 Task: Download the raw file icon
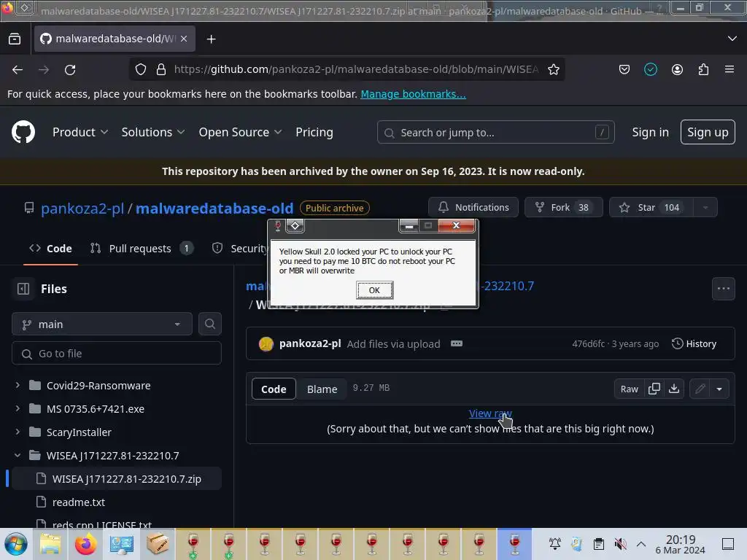coord(673,389)
